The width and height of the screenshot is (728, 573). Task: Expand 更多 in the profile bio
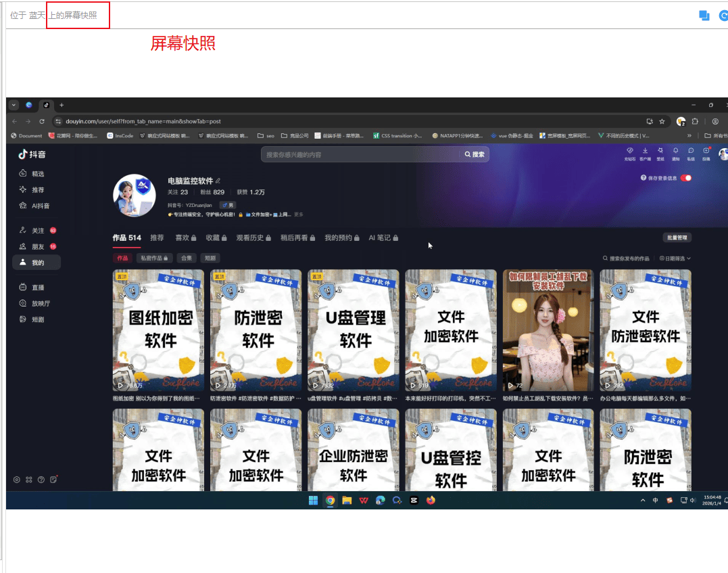click(x=299, y=214)
